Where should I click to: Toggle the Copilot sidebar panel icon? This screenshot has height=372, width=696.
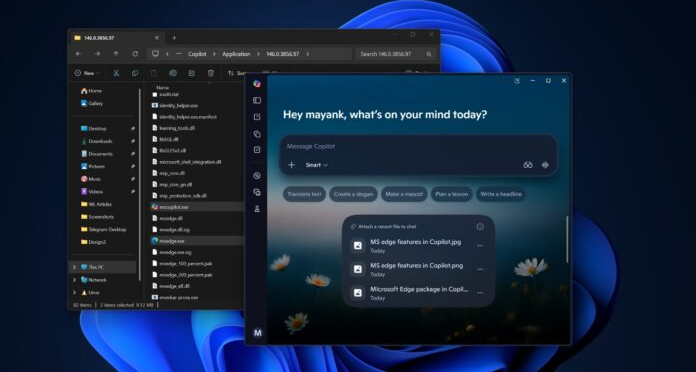[x=257, y=100]
